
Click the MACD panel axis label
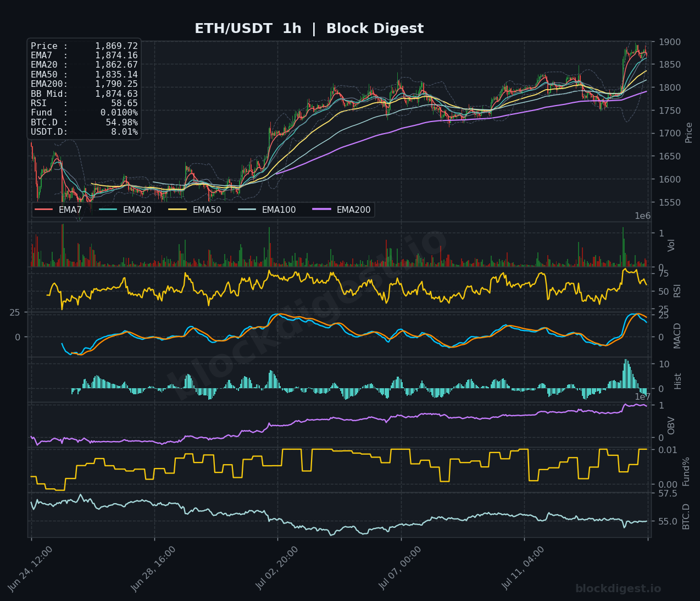677,335
